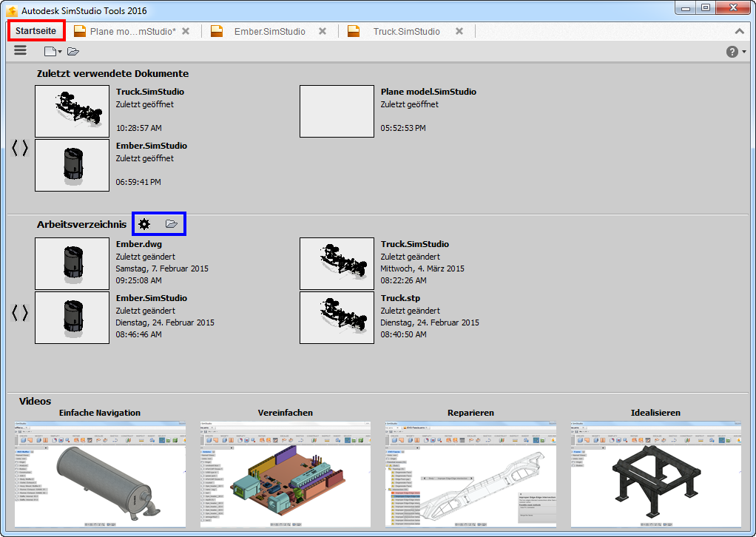Screen dimensions: 756x537
Task: Switch to the Startseite tab
Action: 36,31
